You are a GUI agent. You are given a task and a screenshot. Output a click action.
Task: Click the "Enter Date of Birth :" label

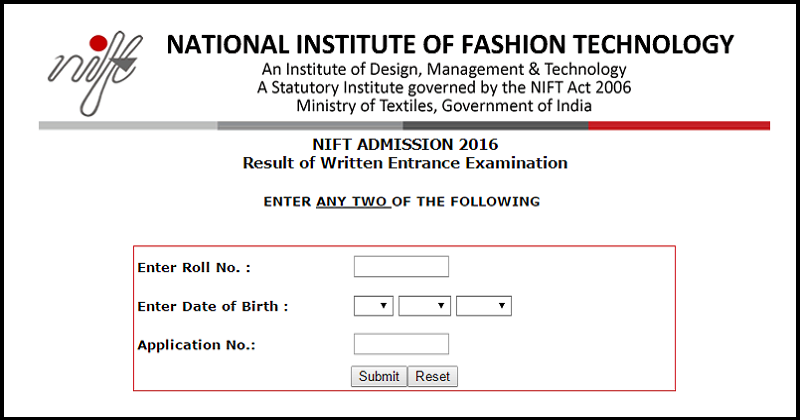click(x=213, y=306)
